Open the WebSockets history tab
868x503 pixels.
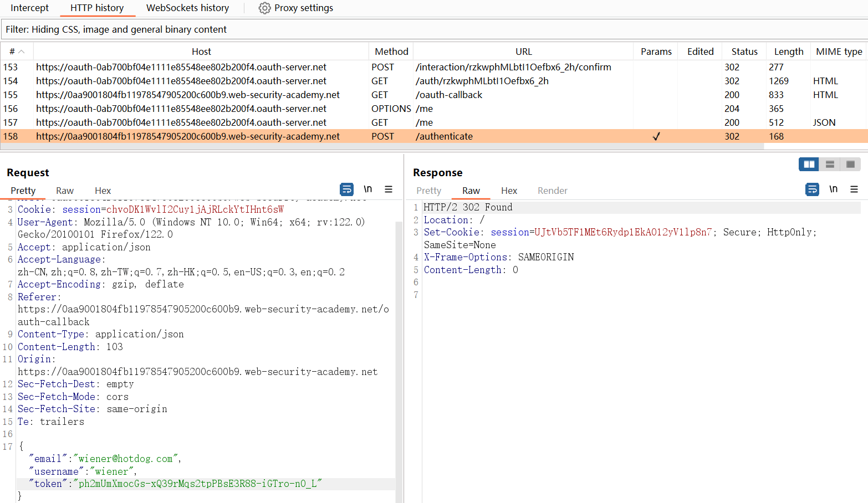pos(187,8)
